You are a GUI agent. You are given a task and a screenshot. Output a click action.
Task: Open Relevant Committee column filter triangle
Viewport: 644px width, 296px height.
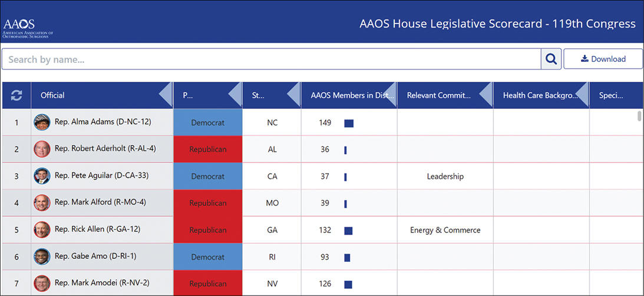tap(486, 95)
